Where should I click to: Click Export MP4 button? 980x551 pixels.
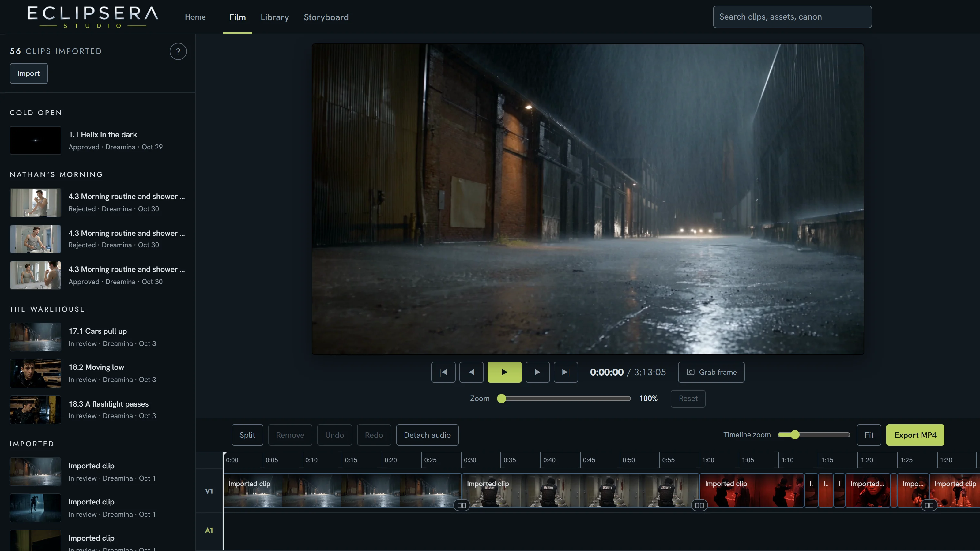click(x=915, y=435)
